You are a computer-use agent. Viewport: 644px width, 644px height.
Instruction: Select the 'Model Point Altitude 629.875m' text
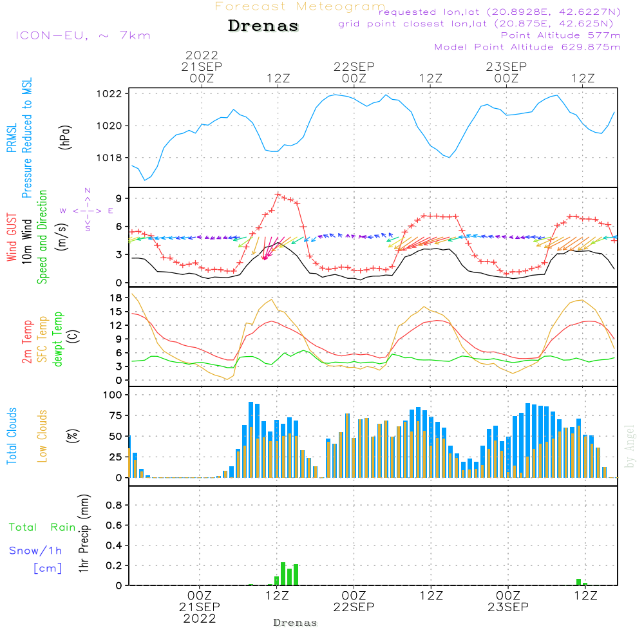[x=527, y=47]
